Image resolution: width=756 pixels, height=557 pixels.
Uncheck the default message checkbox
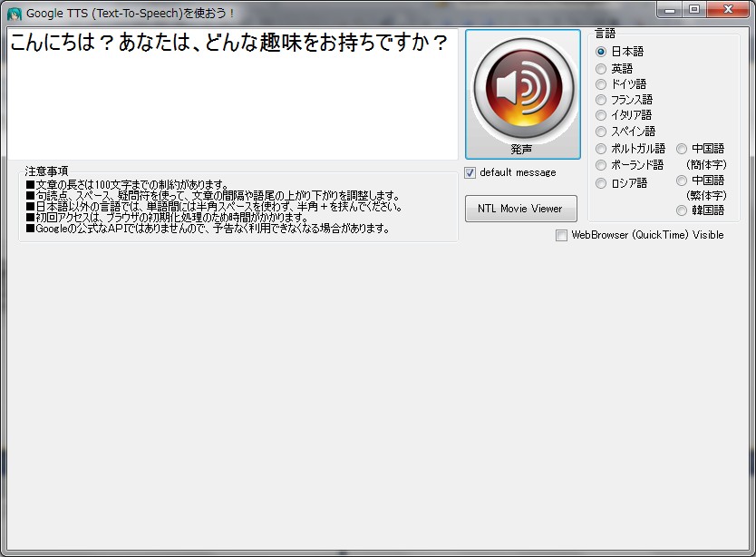(470, 172)
